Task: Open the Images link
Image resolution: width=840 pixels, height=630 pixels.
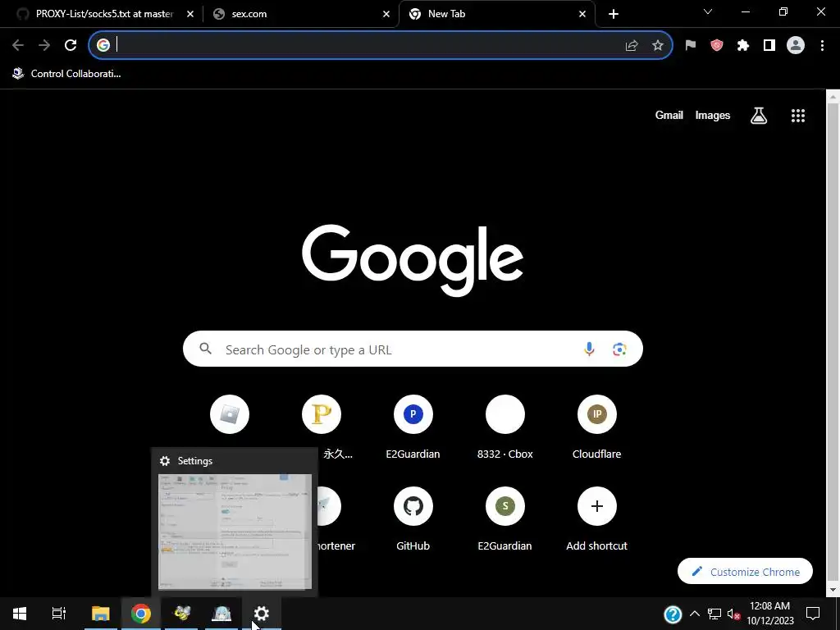Action: point(713,115)
